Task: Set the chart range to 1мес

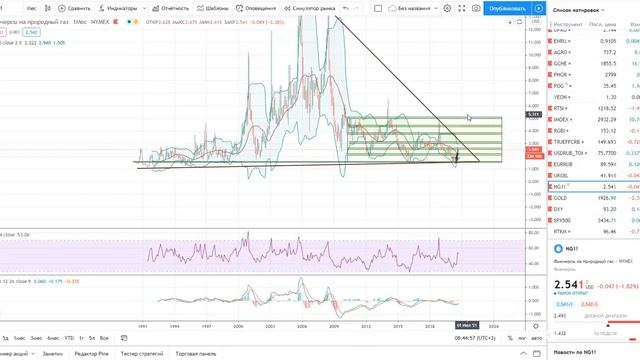Action: (x=19, y=338)
